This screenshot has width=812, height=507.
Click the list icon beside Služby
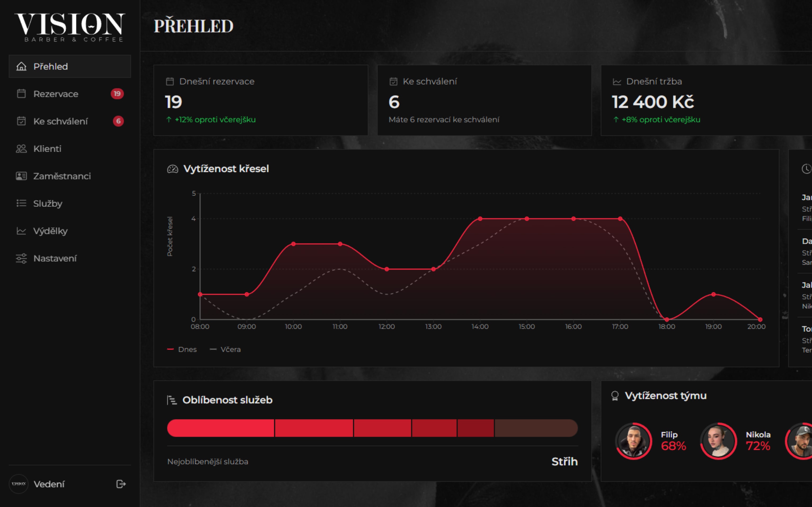coord(21,203)
